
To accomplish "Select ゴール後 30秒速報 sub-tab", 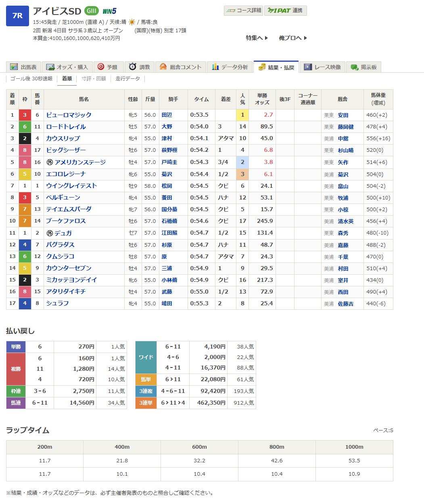I will [31, 79].
